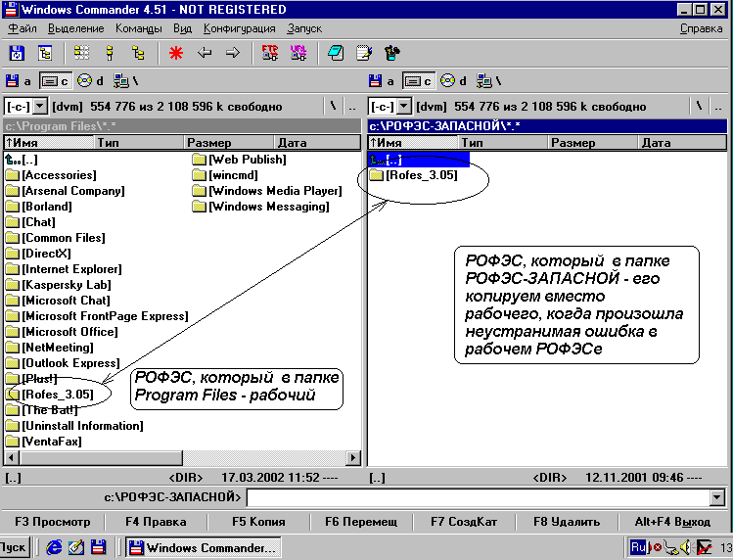Select the [Windows Media Player] folder
Viewport: 733px width, 560px height.
pyautogui.click(x=267, y=191)
